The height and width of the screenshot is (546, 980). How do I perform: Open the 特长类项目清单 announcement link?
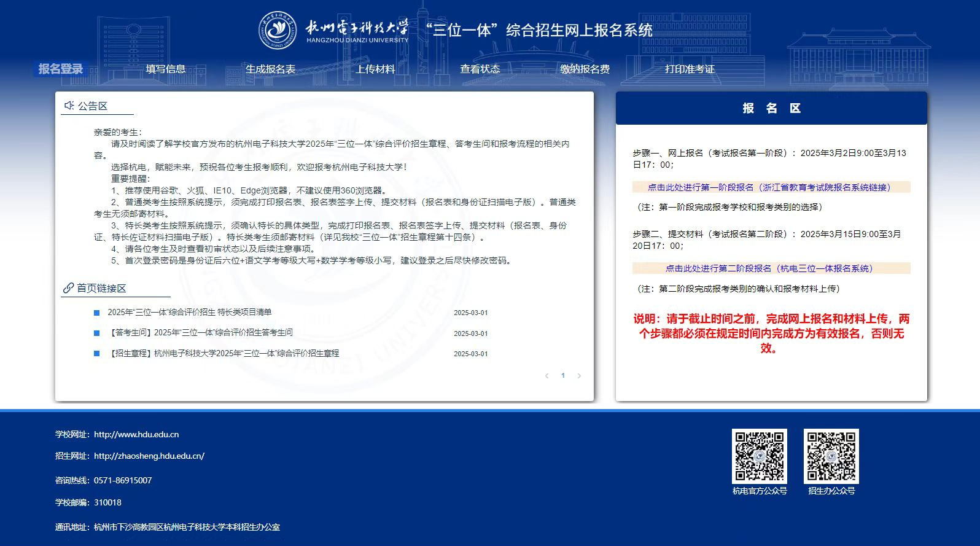pyautogui.click(x=189, y=313)
